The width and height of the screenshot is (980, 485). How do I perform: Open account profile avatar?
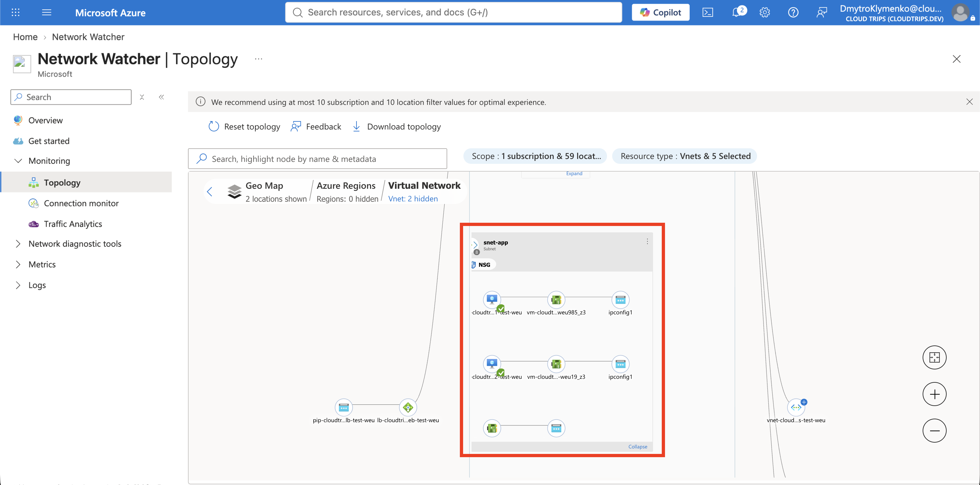960,13
